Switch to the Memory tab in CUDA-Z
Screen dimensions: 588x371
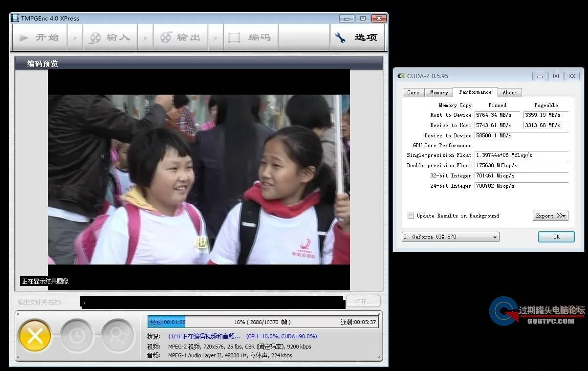point(438,92)
